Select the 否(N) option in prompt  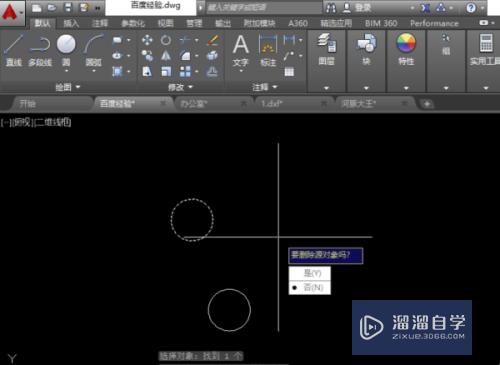pyautogui.click(x=310, y=287)
